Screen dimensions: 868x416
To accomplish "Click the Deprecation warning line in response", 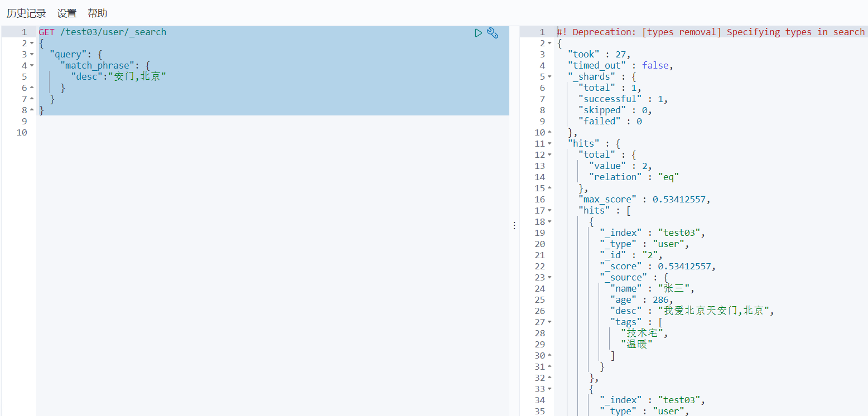I will [712, 32].
